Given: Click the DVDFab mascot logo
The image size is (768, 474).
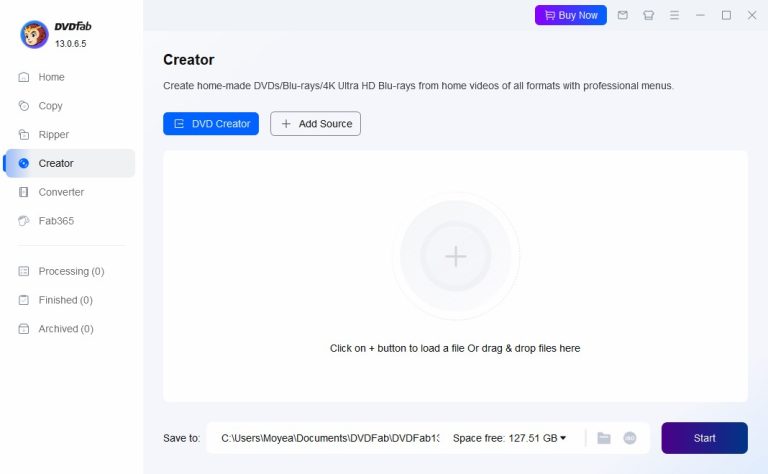Looking at the screenshot, I should click(x=34, y=34).
